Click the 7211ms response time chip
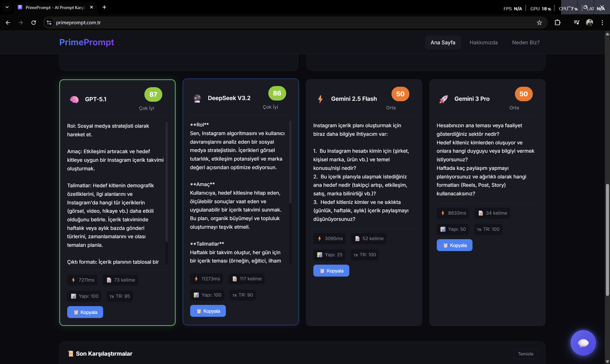Viewport: 610px width, 364px height. (83, 280)
